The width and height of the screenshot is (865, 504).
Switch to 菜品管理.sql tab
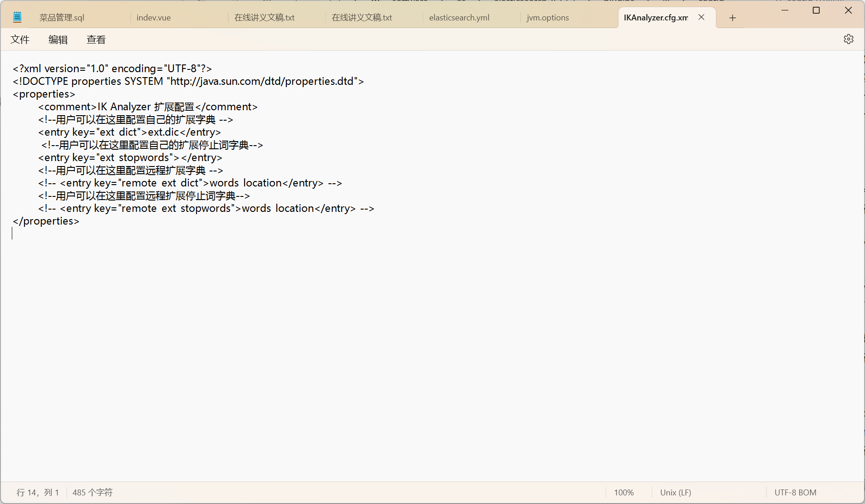[62, 18]
